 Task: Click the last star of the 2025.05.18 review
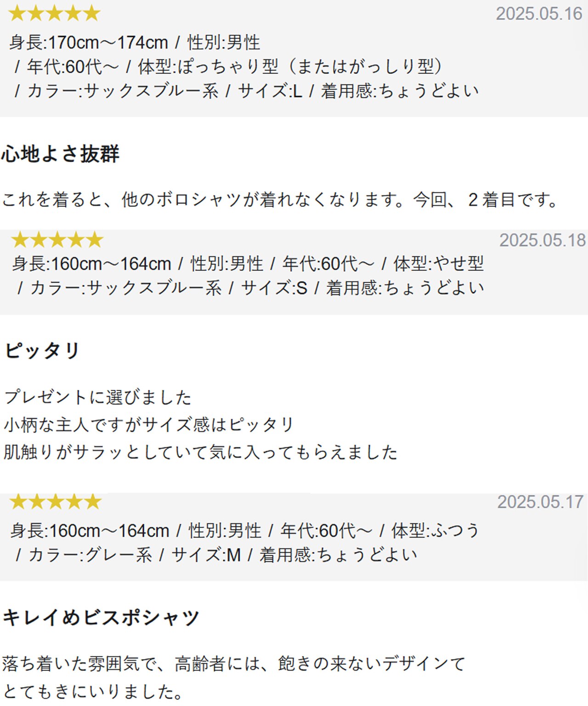(95, 240)
